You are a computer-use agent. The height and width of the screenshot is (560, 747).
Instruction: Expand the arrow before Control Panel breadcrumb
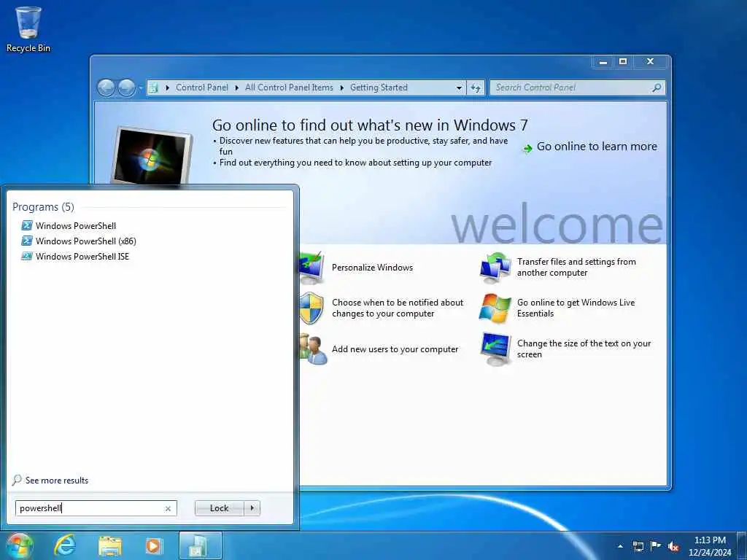pos(167,88)
